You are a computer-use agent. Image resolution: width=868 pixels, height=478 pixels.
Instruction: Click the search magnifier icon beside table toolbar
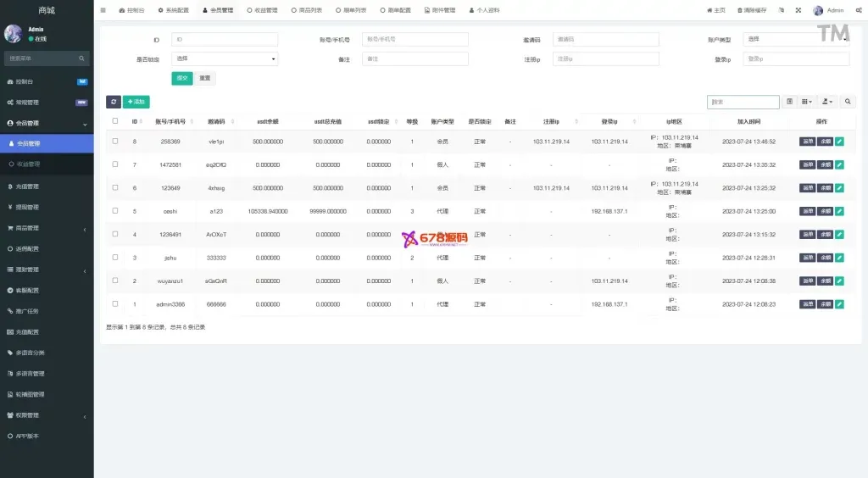pyautogui.click(x=849, y=102)
